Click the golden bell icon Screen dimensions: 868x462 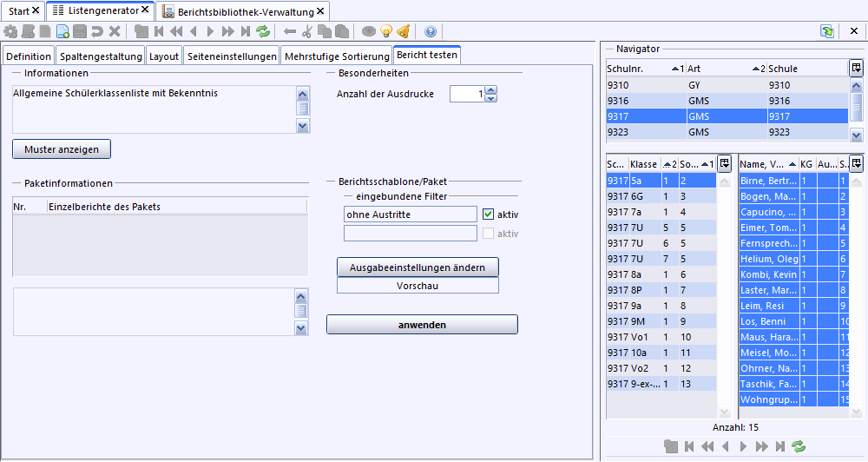[404, 31]
